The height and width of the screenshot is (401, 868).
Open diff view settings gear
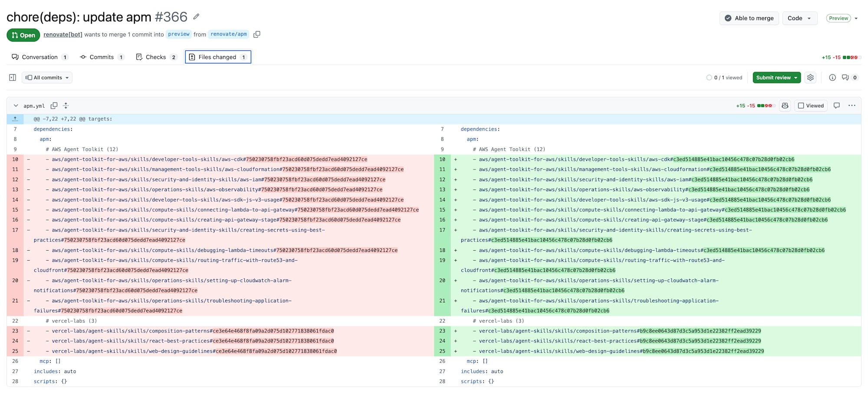(810, 77)
